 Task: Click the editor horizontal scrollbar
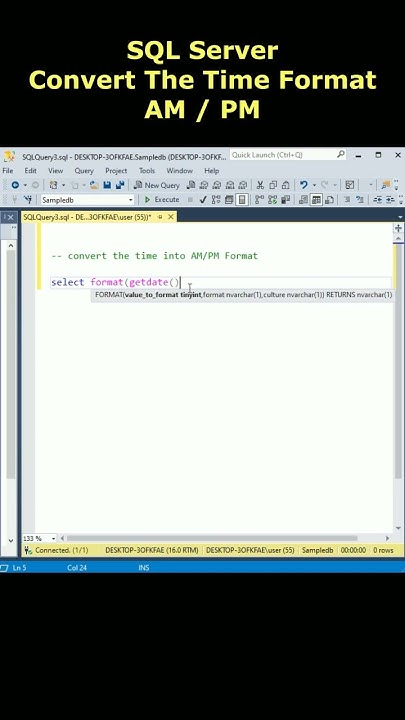point(211,538)
